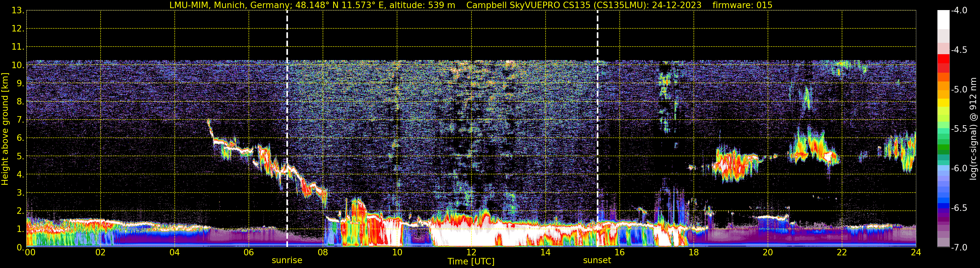Click the '02' tick on the time axis
The height and width of the screenshot is (268, 980).
[100, 252]
